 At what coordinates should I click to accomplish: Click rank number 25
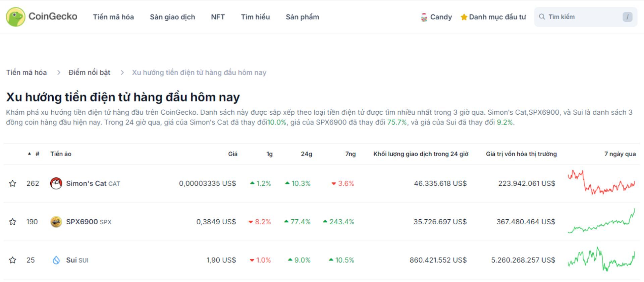(x=31, y=260)
